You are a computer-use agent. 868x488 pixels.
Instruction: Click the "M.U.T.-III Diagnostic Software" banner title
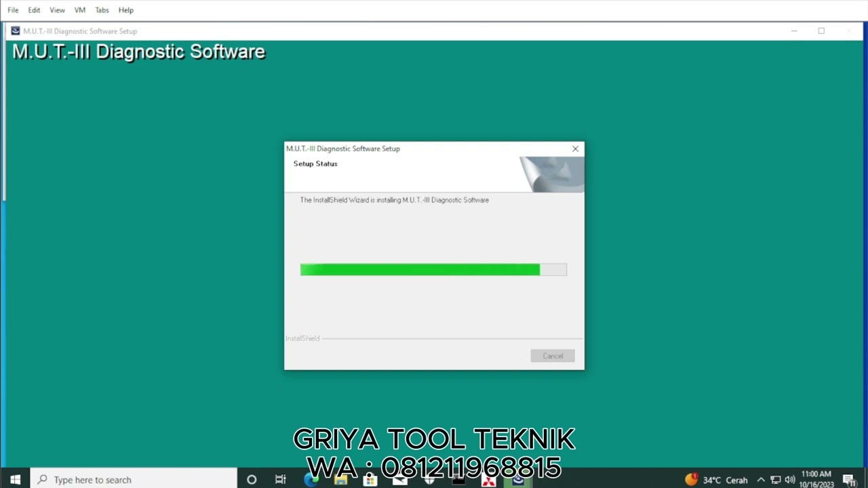138,52
